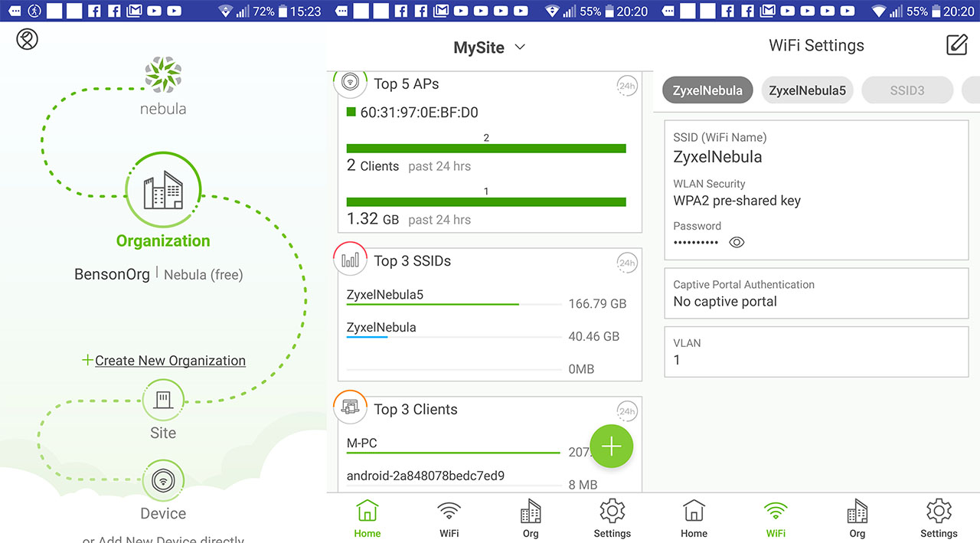The image size is (980, 543).
Task: Reveal the WiFi password with the eye icon
Action: tap(737, 242)
